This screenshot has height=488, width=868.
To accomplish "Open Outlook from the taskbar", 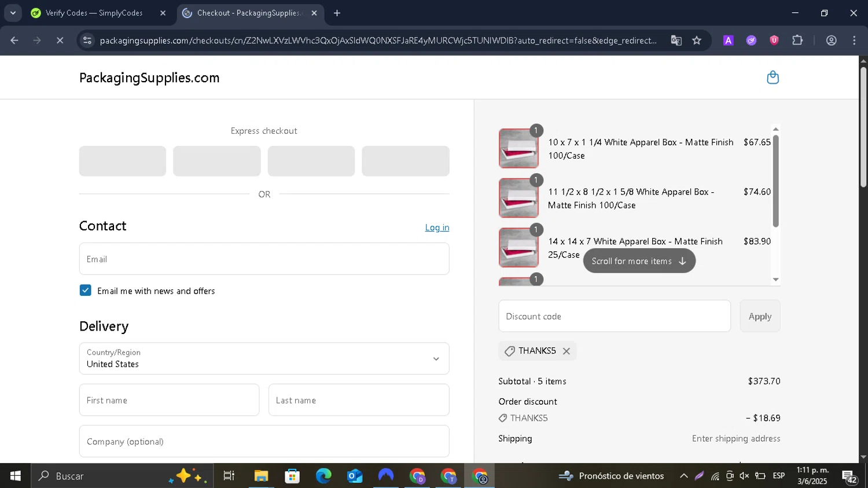I will click(355, 476).
